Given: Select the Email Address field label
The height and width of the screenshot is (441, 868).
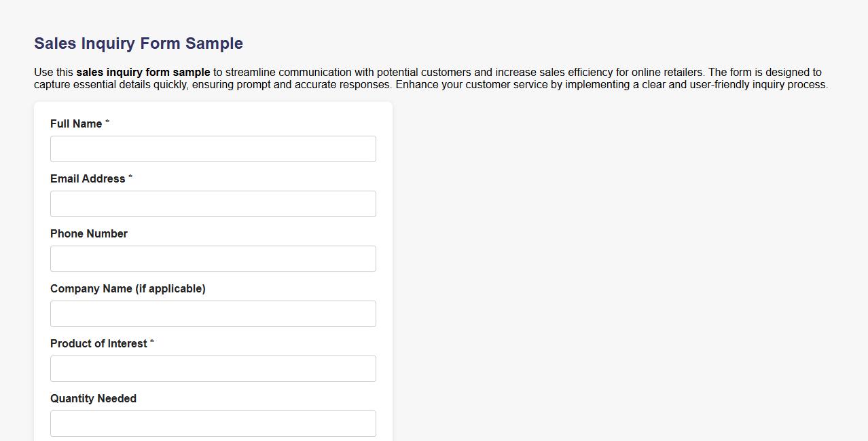Looking at the screenshot, I should [x=87, y=178].
